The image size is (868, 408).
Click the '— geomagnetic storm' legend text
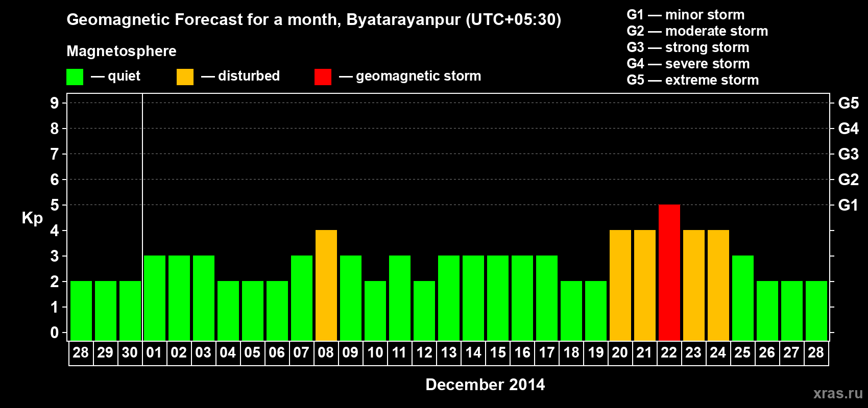pyautogui.click(x=410, y=76)
